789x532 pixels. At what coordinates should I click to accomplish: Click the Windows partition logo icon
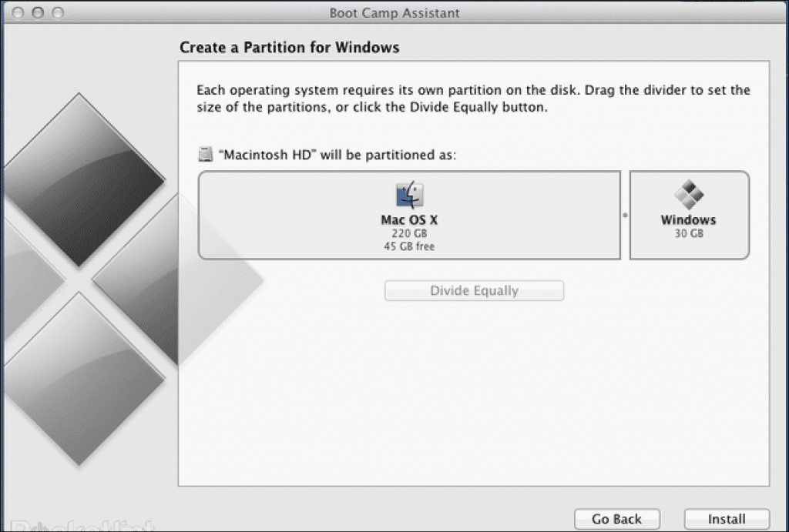[689, 195]
